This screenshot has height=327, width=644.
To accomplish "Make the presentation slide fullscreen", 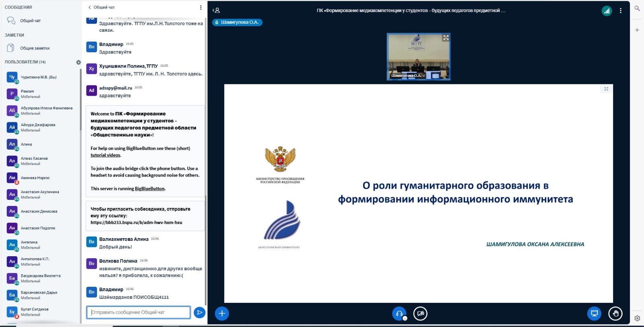I will pos(606,89).
